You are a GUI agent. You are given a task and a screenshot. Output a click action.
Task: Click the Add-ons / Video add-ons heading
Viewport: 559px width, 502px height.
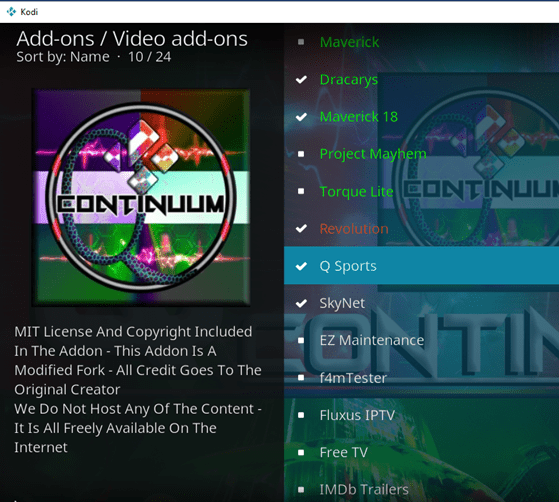pyautogui.click(x=132, y=39)
